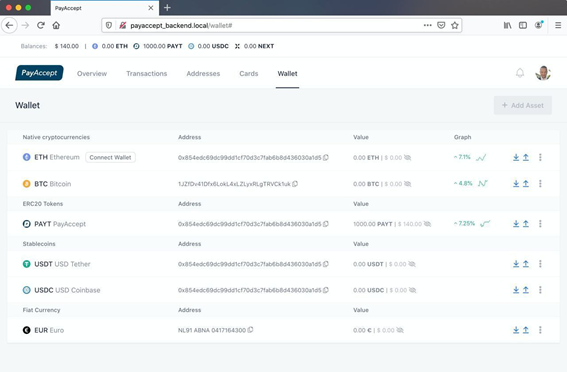This screenshot has height=372, width=567.
Task: Go to the Overview tab
Action: (x=92, y=73)
